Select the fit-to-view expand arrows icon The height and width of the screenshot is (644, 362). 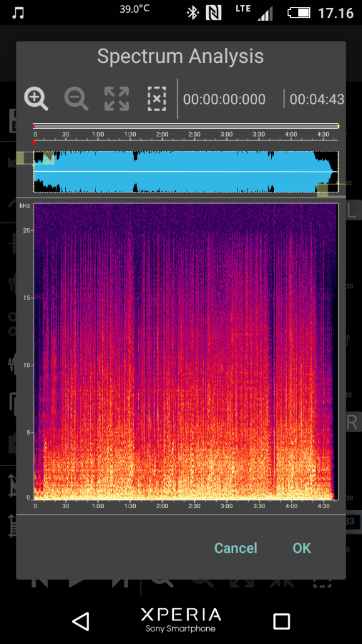(x=116, y=99)
